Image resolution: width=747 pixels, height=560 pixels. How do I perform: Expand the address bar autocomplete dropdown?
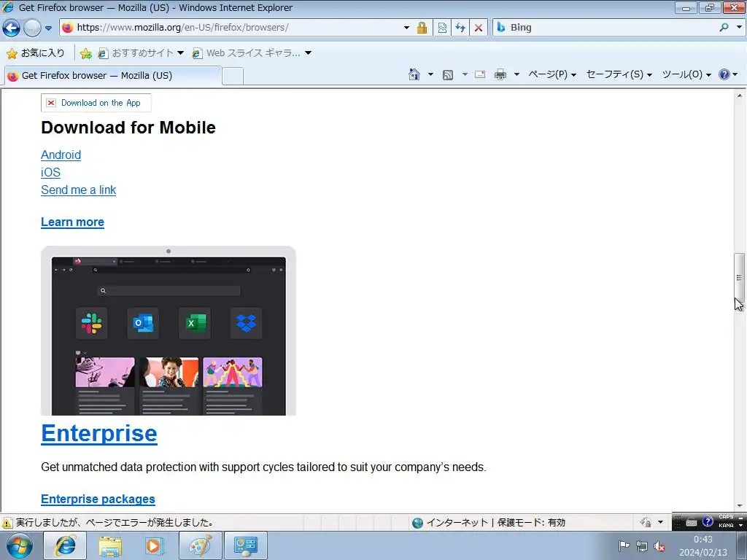point(406,28)
